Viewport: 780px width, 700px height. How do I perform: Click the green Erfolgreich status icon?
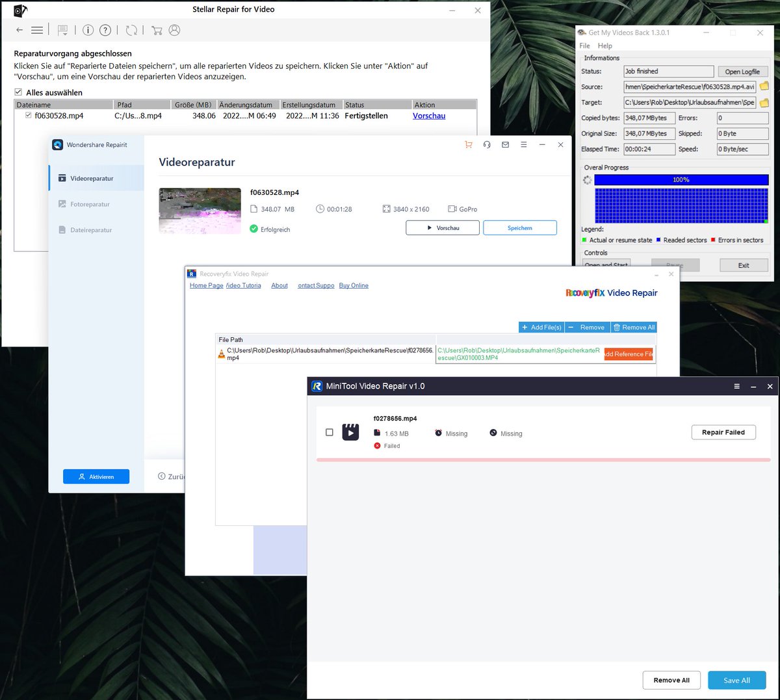[254, 229]
